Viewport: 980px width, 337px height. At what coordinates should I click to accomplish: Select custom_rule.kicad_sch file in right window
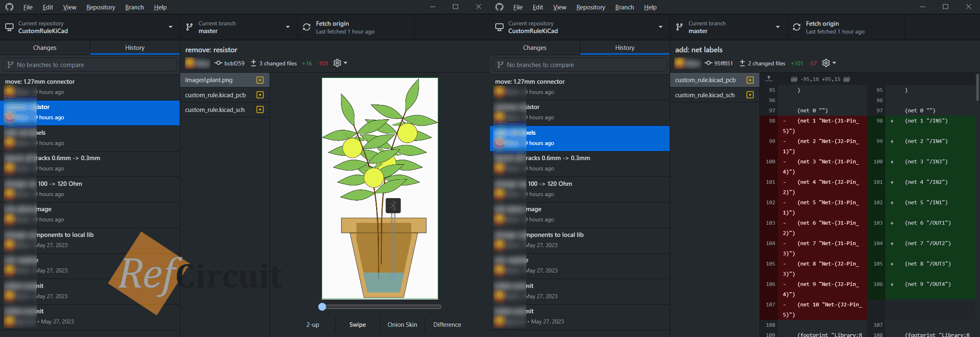pos(715,95)
